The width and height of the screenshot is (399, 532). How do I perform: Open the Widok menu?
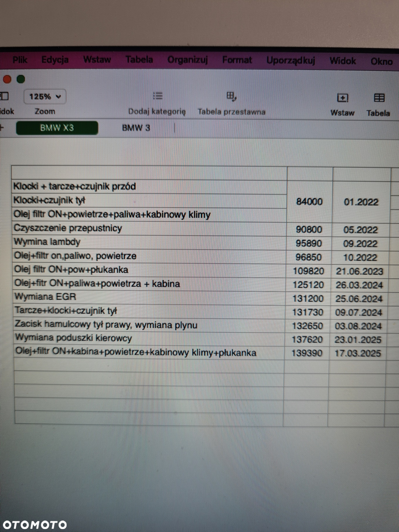[x=343, y=61]
